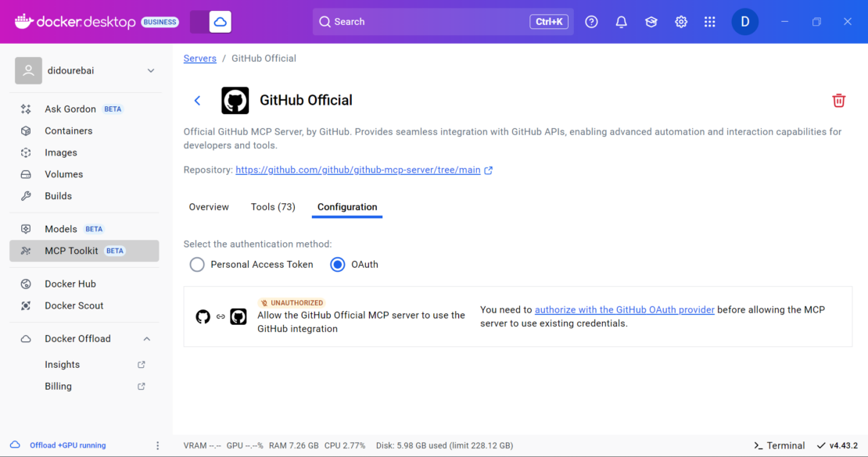This screenshot has width=868, height=457.
Task: Open the notifications bell
Action: [621, 22]
